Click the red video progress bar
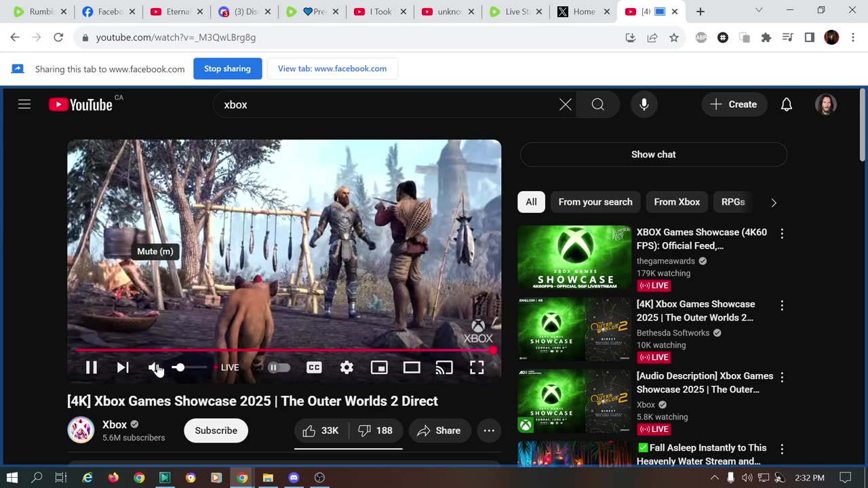The image size is (868, 488). coord(284,350)
